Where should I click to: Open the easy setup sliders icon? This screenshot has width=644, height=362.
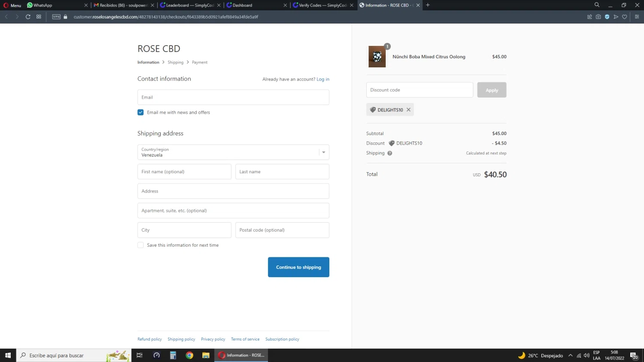point(637,17)
